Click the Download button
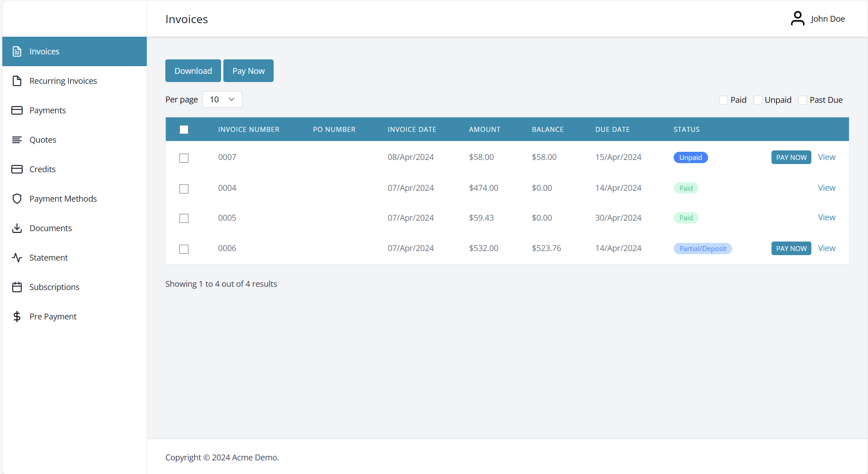The width and height of the screenshot is (868, 474). point(193,71)
